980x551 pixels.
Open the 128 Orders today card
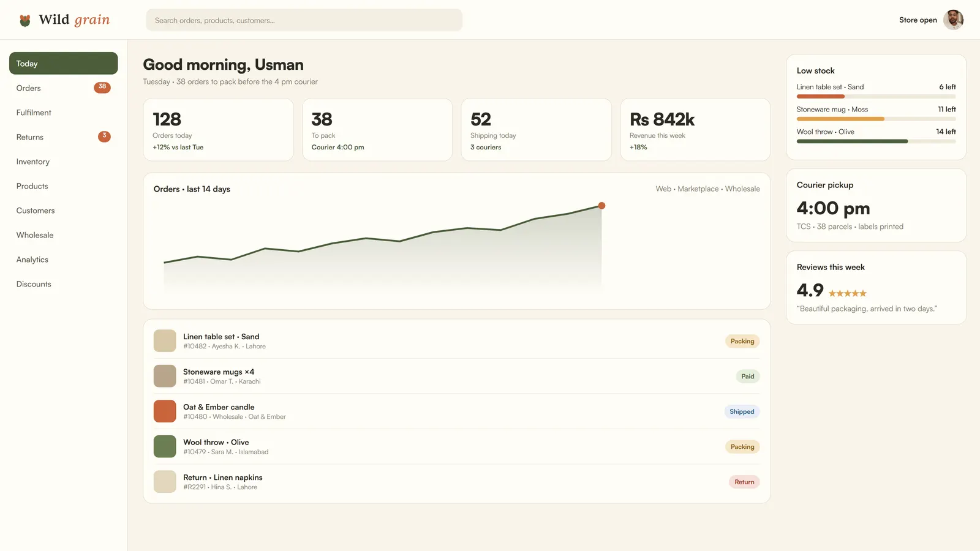click(218, 130)
